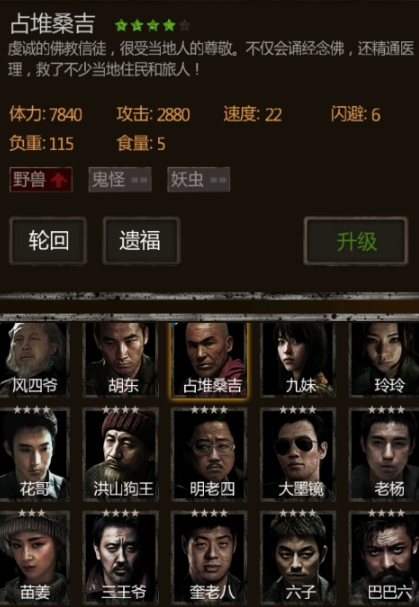Screen dimensions: 419x607
Task: Choose 奎老八 from the list
Action: coord(210,557)
